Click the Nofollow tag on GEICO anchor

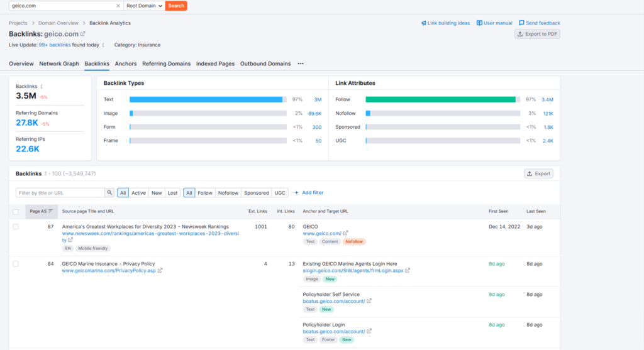[354, 242]
